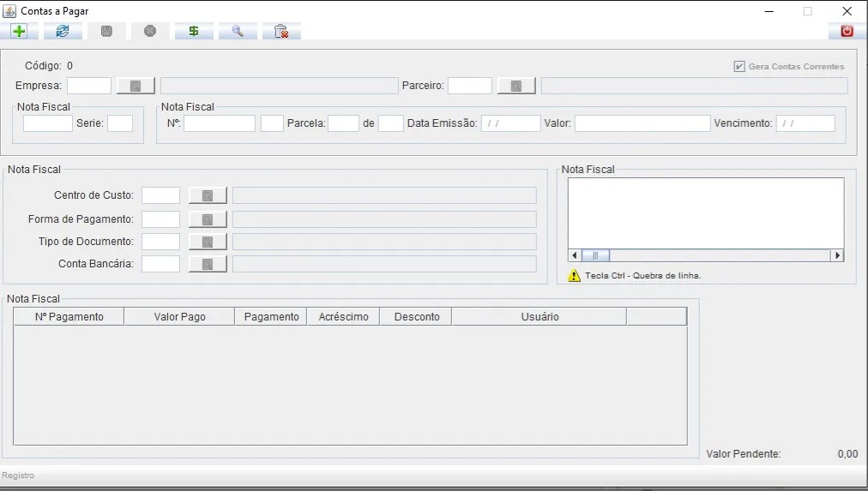
Task: Open Tipo de Documento lookup button
Action: pyautogui.click(x=208, y=242)
